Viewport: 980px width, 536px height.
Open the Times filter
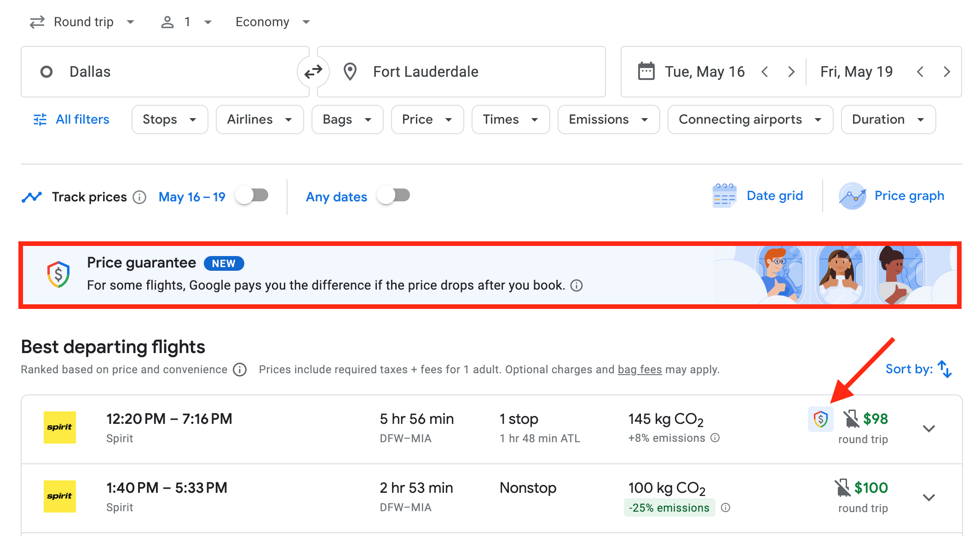(x=511, y=120)
